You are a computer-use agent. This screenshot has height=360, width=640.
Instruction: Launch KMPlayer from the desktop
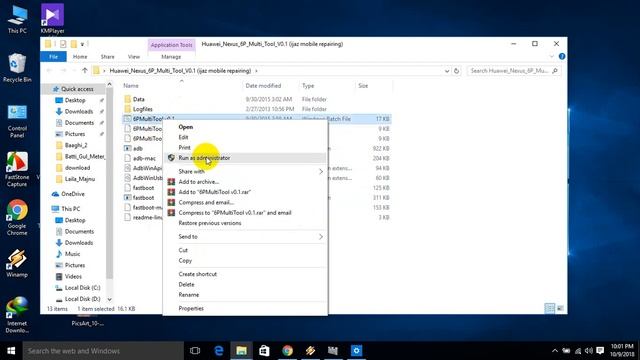(52, 19)
